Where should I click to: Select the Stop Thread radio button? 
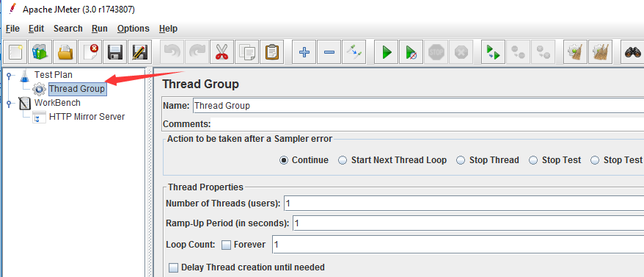pyautogui.click(x=461, y=160)
